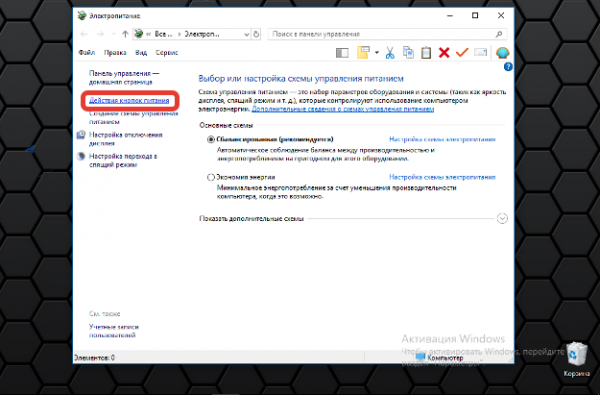Click the Корзина recycle bin desktop icon
This screenshot has height=395, width=600.
coord(576,359)
